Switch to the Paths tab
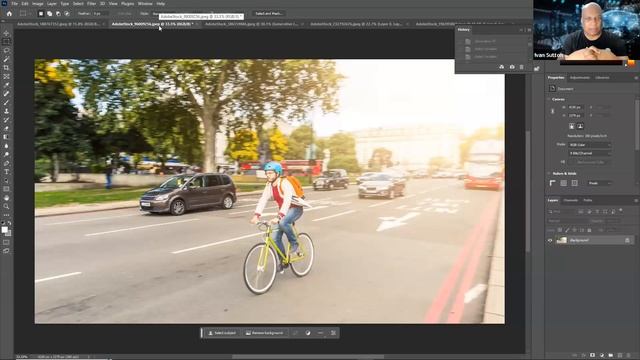This screenshot has height=360, width=640. coord(587,200)
